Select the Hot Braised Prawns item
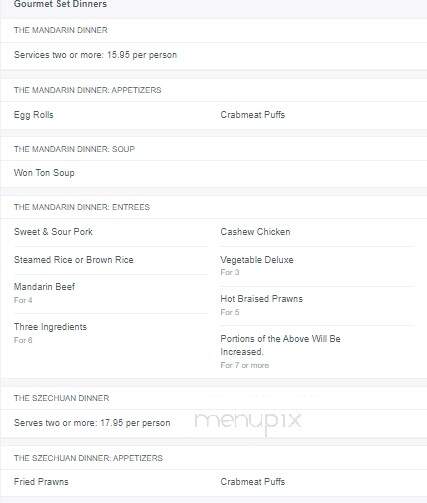 [x=262, y=299]
